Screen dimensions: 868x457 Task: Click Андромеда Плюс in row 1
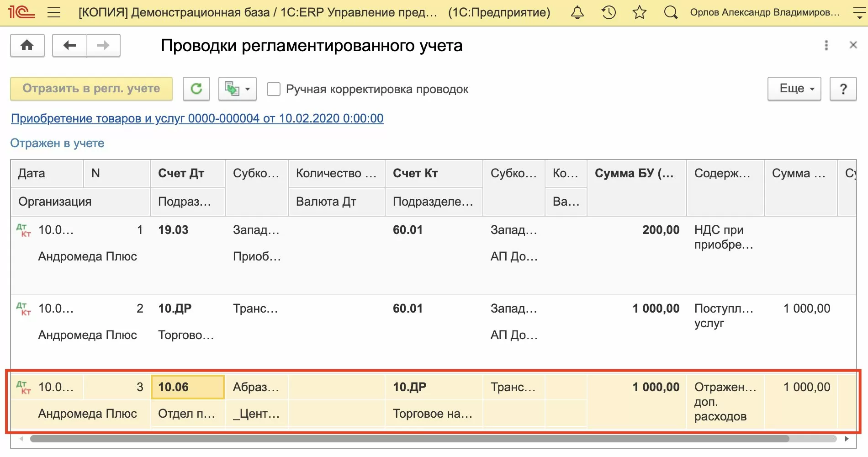88,256
